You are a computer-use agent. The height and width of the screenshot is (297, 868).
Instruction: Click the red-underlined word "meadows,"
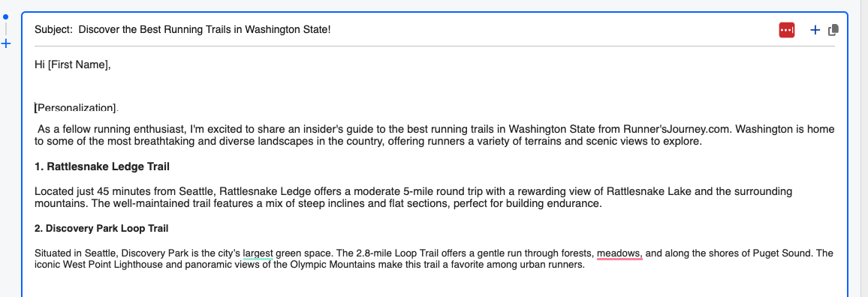tap(619, 253)
